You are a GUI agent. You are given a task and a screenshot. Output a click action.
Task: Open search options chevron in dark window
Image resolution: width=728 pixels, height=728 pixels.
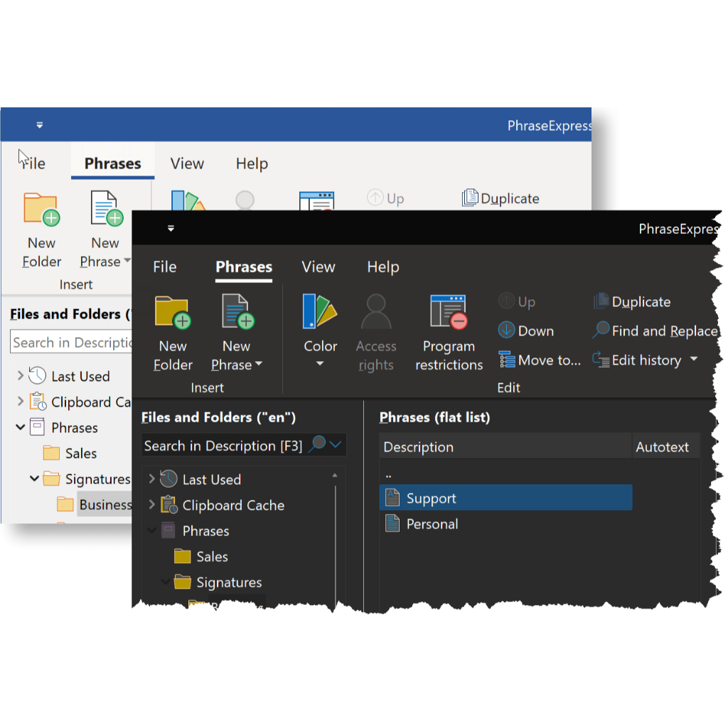(x=336, y=444)
